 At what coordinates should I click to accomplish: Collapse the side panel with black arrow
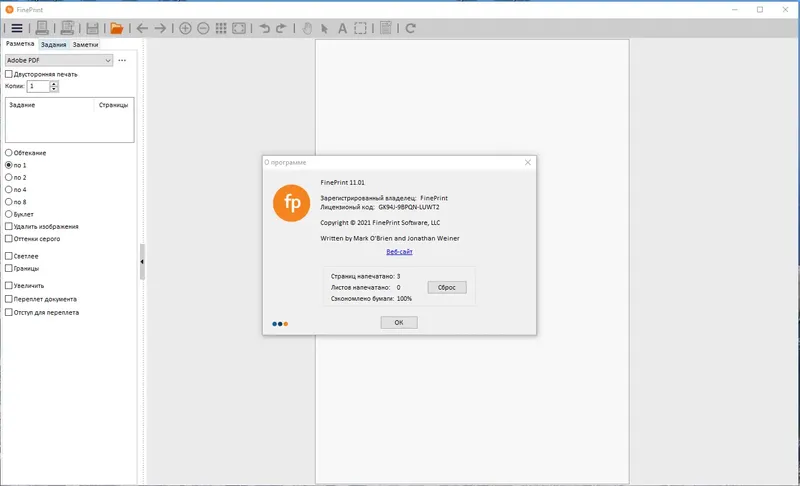tap(142, 262)
